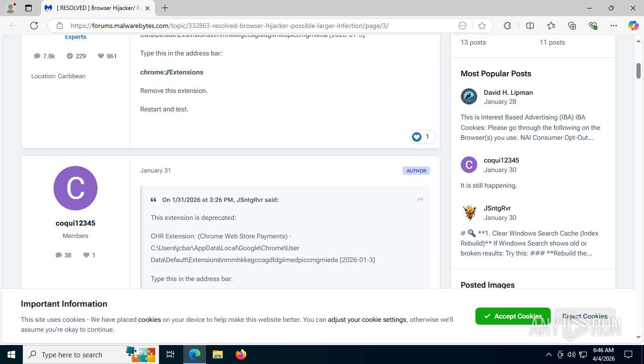Open the notification center icon
The height and width of the screenshot is (364, 644).
pos(628,355)
